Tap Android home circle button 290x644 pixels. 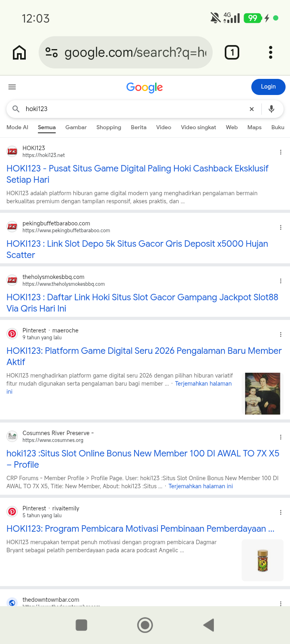[145, 625]
